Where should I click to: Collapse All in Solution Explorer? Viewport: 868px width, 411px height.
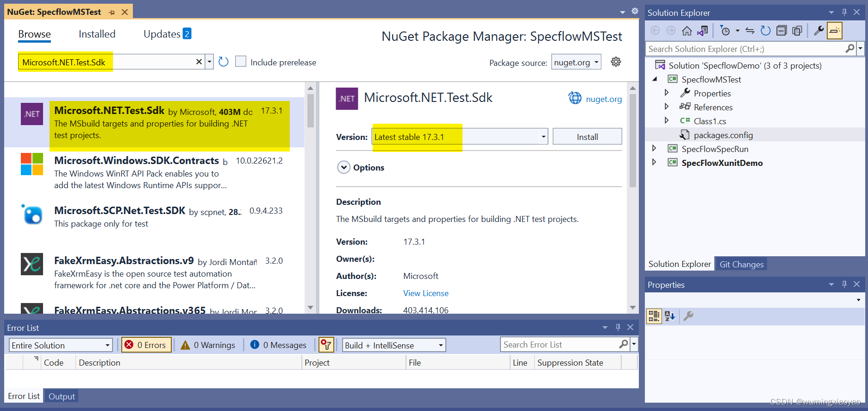tap(781, 31)
